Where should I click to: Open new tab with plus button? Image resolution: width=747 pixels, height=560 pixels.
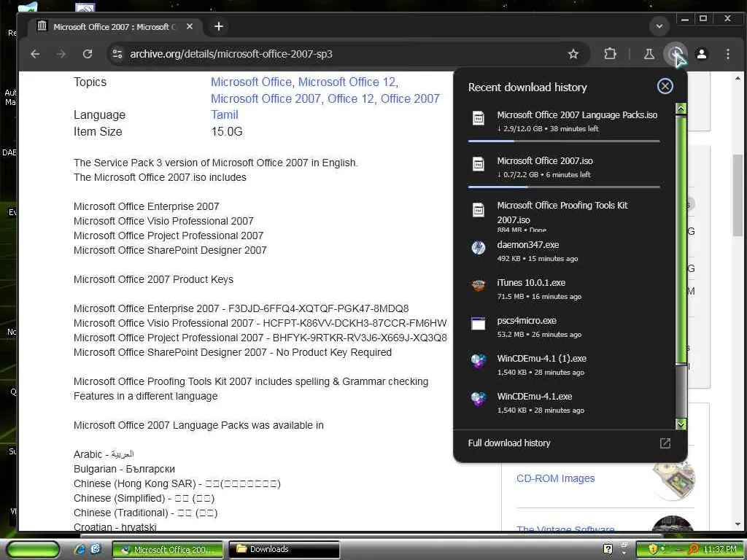pos(219,26)
